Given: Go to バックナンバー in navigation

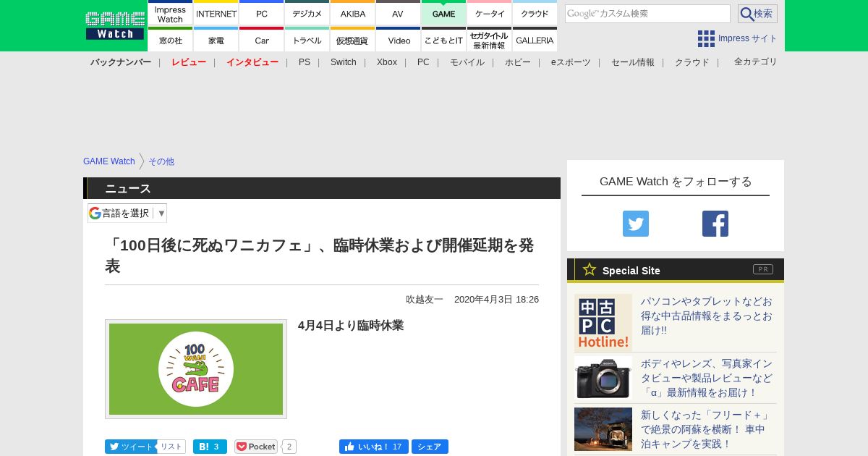Looking at the screenshot, I should click(x=121, y=62).
